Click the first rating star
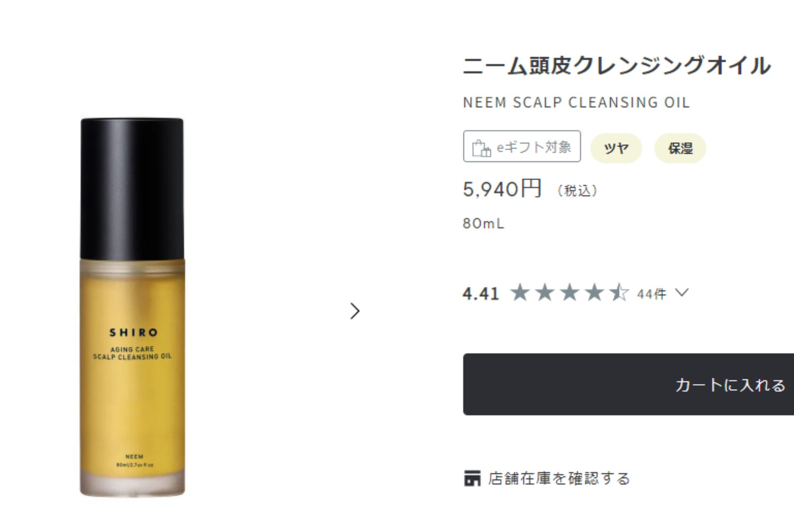This screenshot has height=532, width=794. coord(520,293)
